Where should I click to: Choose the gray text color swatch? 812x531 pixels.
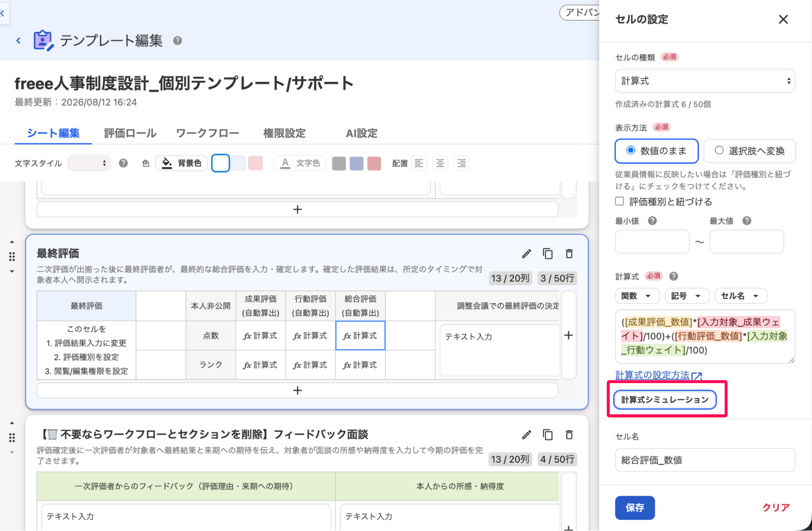pos(339,163)
